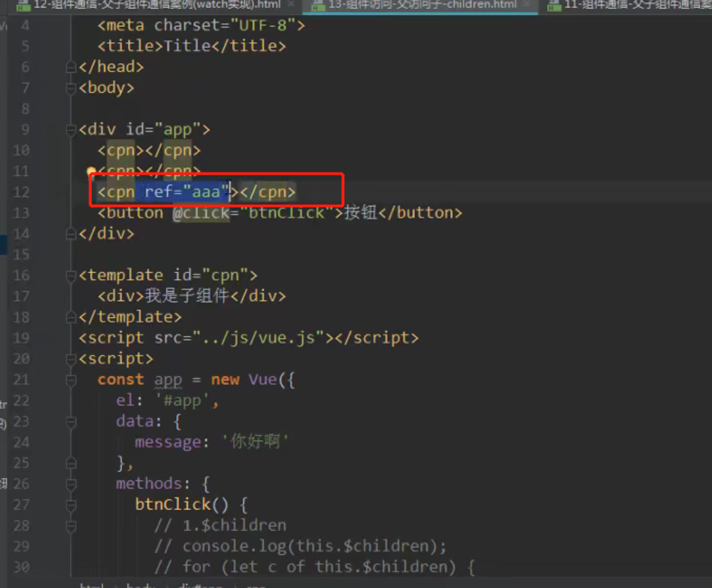Click the fold marker beside </head> on line 6
Image resolution: width=712 pixels, height=588 pixels.
tap(71, 67)
